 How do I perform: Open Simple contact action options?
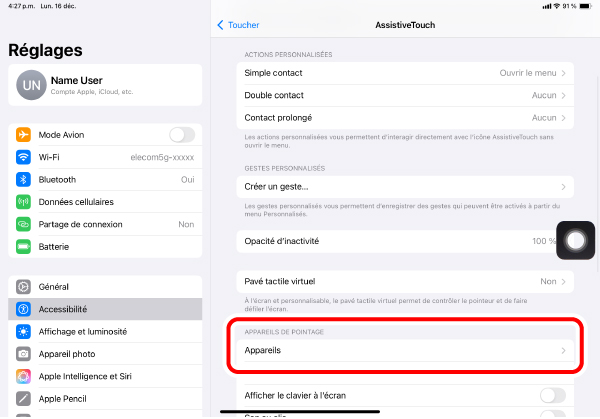(x=406, y=73)
